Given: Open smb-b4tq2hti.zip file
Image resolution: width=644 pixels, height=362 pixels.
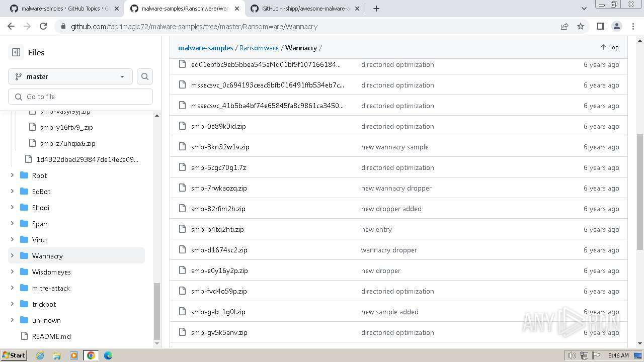Looking at the screenshot, I should (x=217, y=229).
